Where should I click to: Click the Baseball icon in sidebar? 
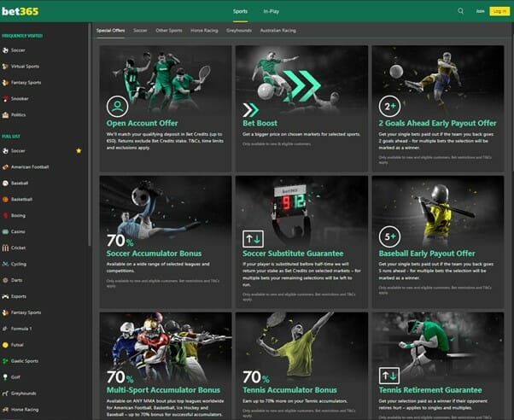(x=5, y=183)
